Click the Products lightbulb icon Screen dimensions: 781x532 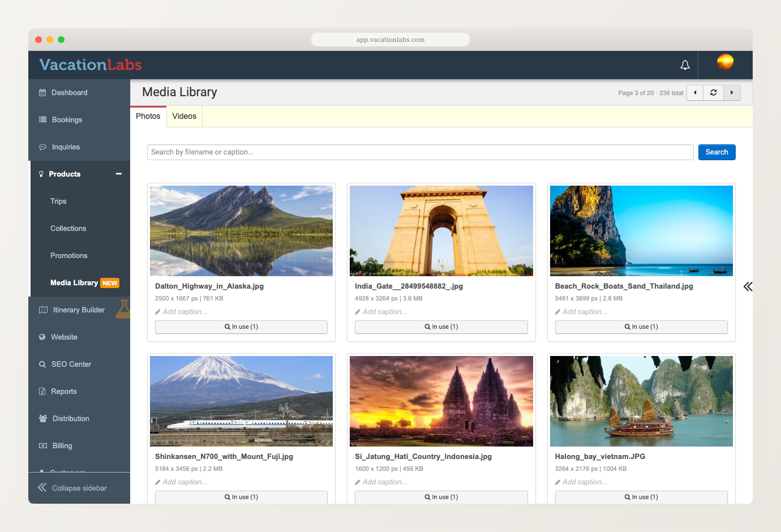(41, 174)
